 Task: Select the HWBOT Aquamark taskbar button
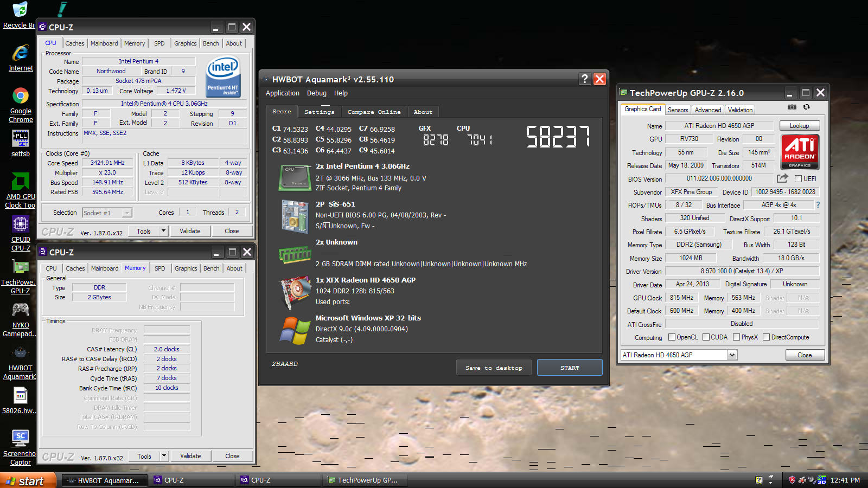tap(104, 480)
